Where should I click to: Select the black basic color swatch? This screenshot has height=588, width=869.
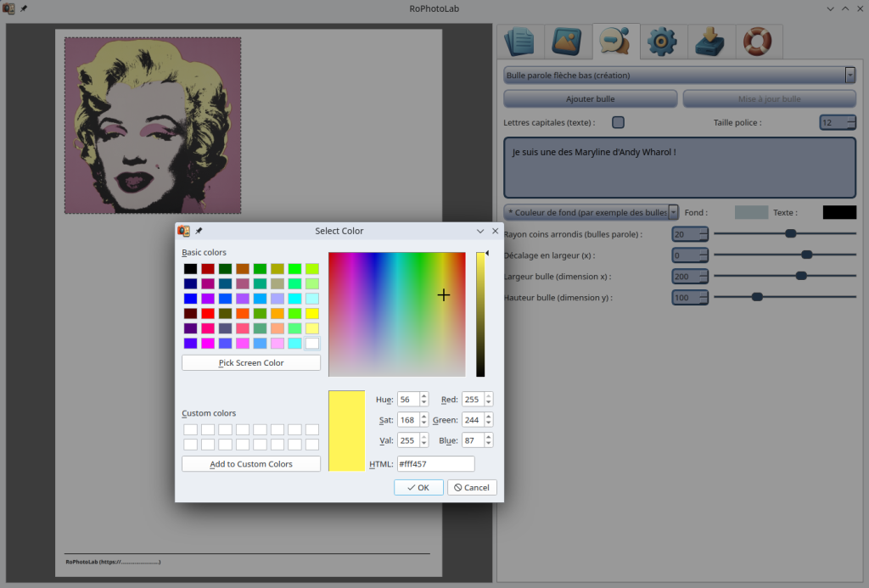[191, 269]
